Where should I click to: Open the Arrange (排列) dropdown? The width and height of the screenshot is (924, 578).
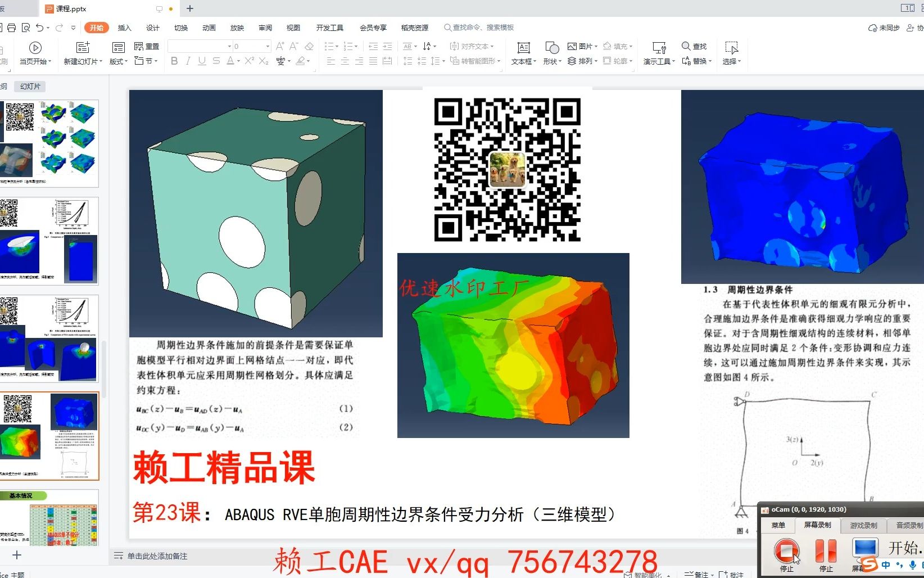pyautogui.click(x=582, y=61)
